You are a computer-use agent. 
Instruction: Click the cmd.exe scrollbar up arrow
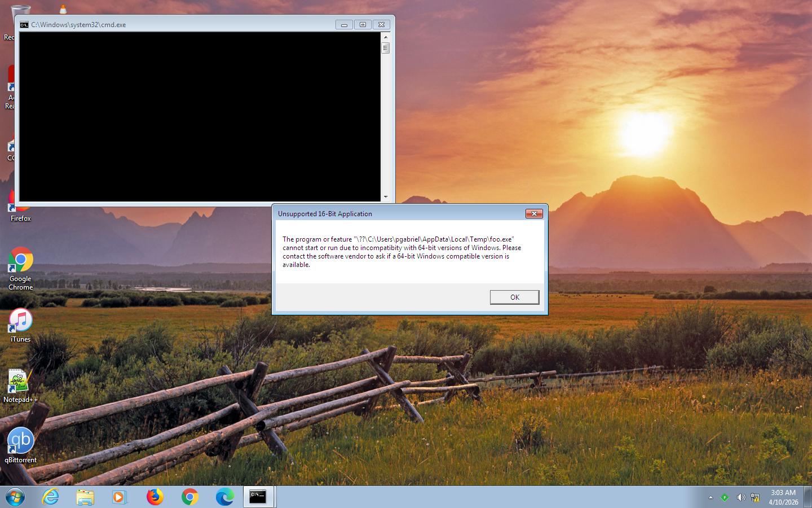pos(386,37)
